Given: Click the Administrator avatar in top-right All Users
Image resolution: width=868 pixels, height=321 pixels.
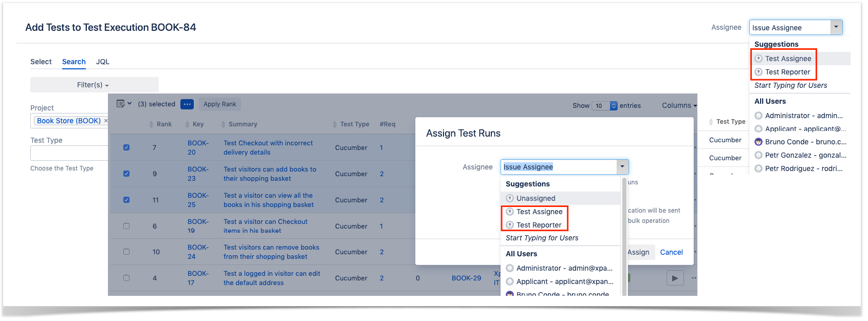Looking at the screenshot, I should (759, 116).
